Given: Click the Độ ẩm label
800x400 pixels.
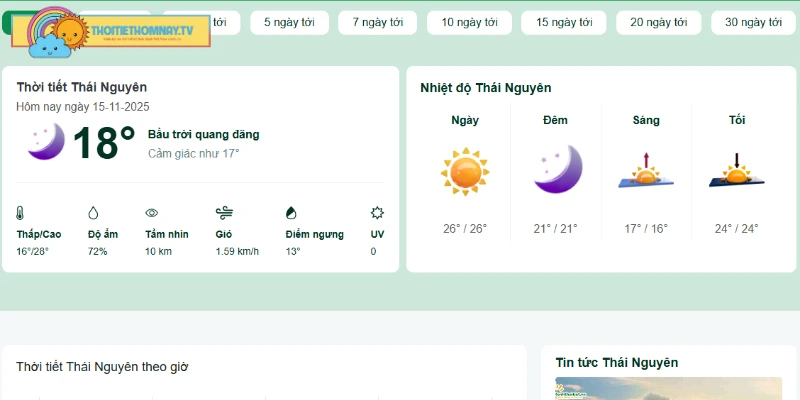Looking at the screenshot, I should 103,234.
